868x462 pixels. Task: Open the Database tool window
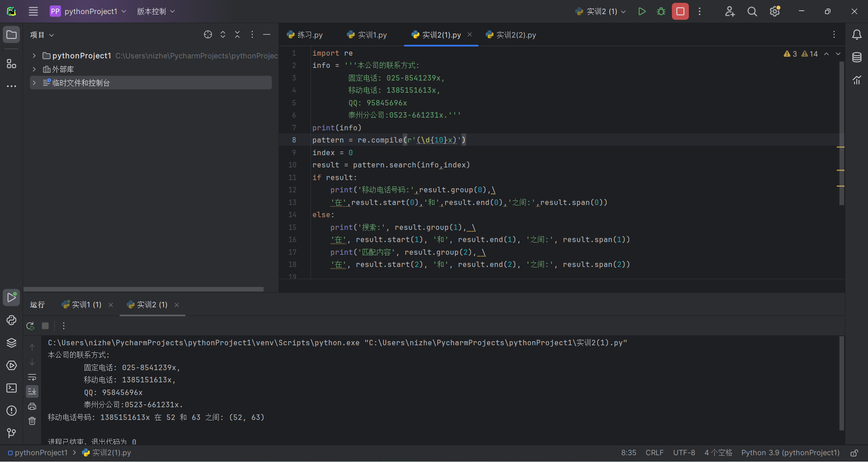coord(857,57)
